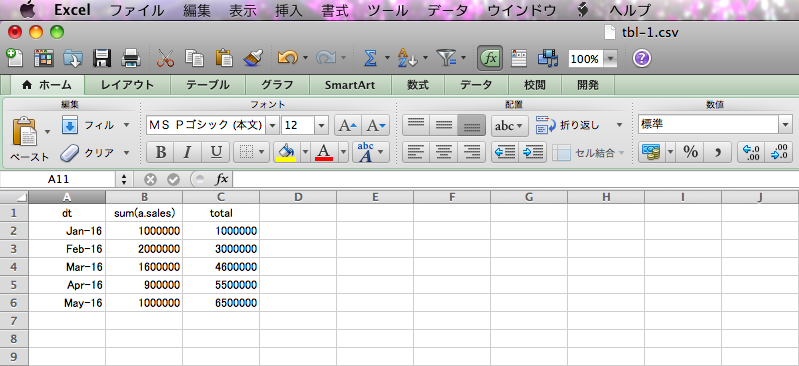Screen dimensions: 799x366
Task: Open the ファイル menu
Action: tap(137, 10)
